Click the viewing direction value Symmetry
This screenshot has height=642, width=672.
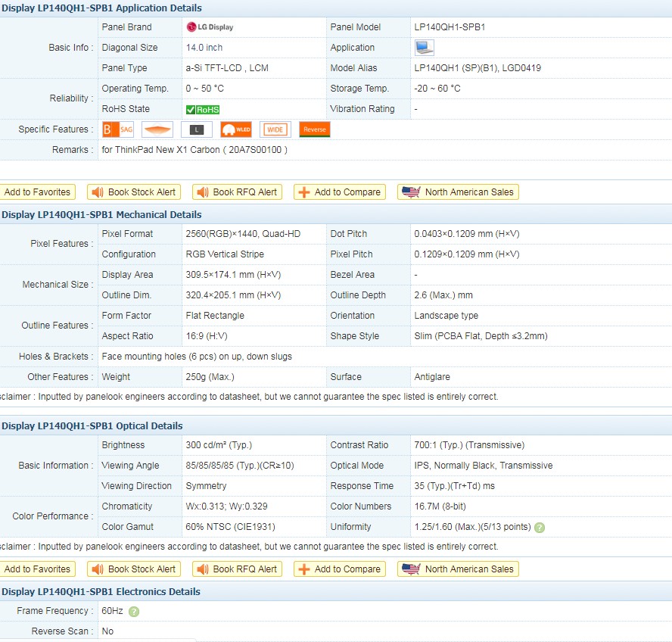206,486
